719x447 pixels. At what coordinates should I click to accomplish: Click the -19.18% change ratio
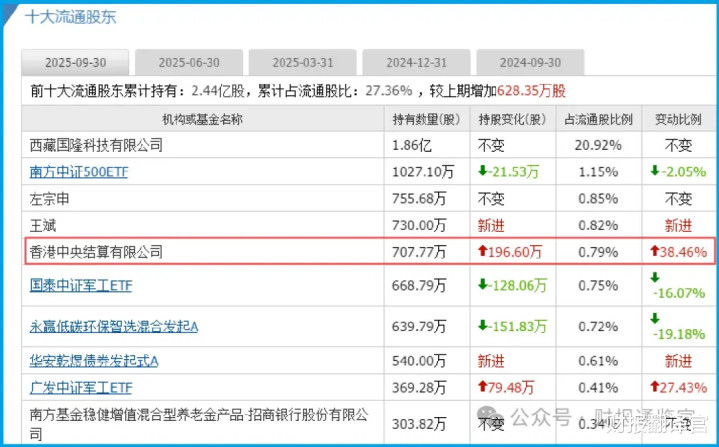pos(679,334)
